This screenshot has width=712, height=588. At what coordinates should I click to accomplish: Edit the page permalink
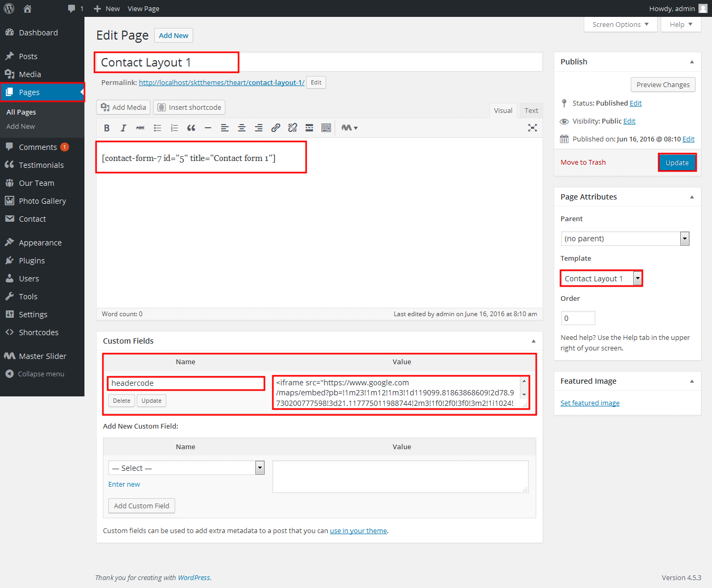(x=316, y=82)
